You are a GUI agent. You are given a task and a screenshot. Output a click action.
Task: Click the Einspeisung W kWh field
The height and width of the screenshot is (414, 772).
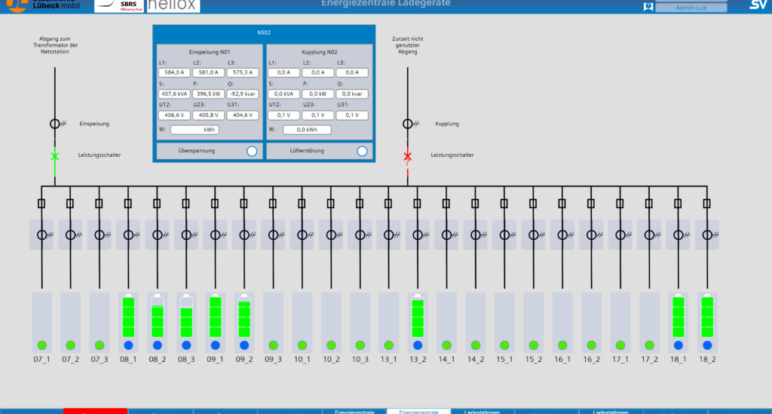tap(194, 129)
